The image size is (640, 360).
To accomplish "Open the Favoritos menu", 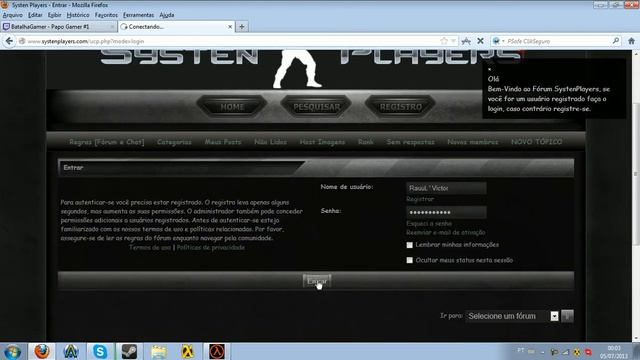I will [106, 15].
